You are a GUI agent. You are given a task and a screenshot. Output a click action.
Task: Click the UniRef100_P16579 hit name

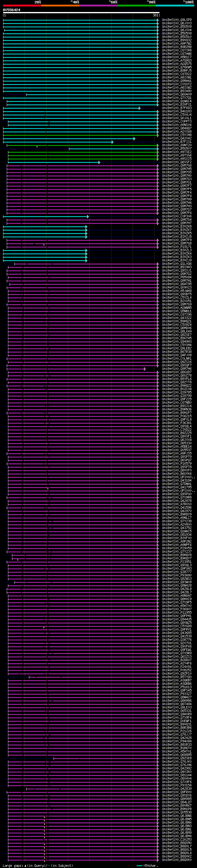(177, 464)
